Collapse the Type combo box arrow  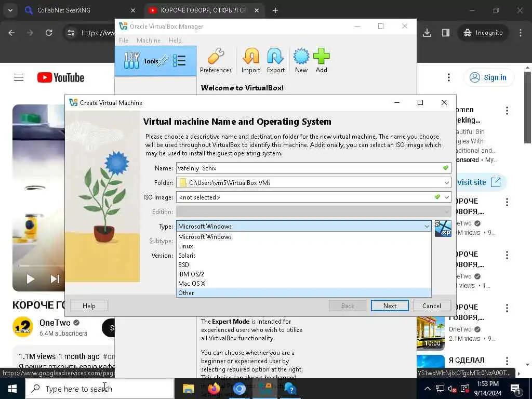pos(427,227)
